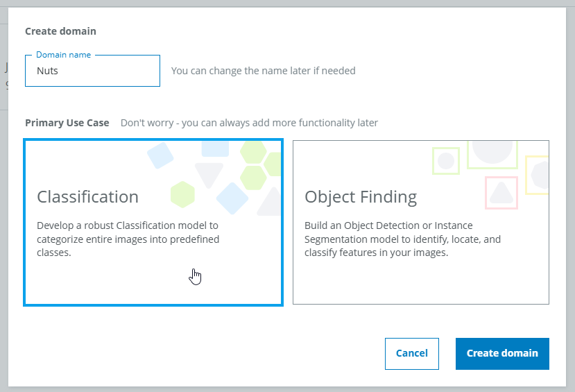Click the Object Detection description text
This screenshot has width=575, height=392.
tap(403, 239)
